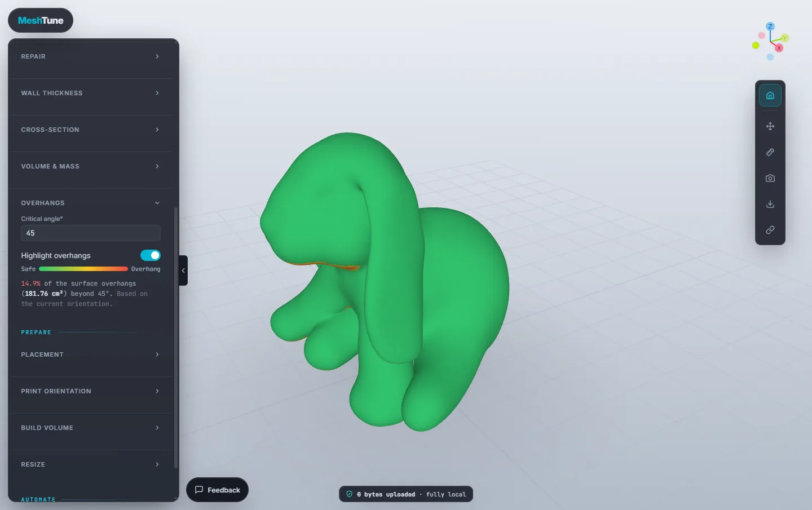Screen dimensions: 812x510
Task: Collapse the Overhangs section
Action: [x=90, y=203]
